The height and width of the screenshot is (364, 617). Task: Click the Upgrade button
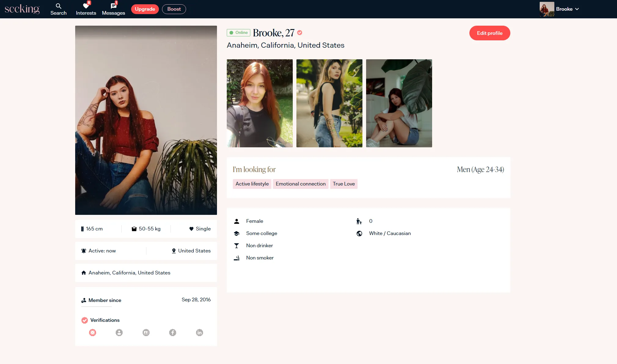145,9
